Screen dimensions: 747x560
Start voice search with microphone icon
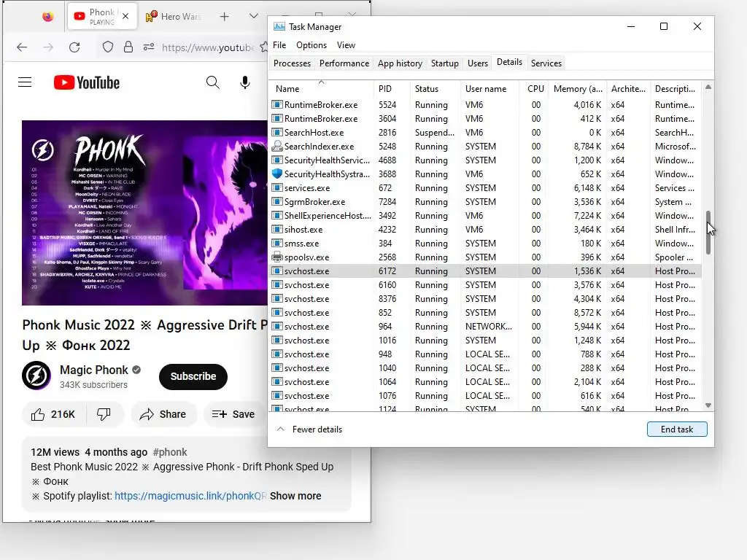(245, 82)
